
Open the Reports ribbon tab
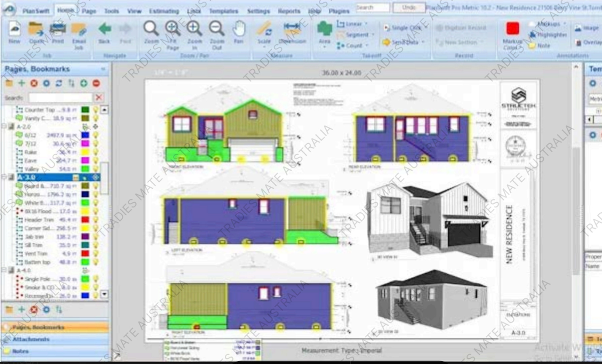click(289, 11)
